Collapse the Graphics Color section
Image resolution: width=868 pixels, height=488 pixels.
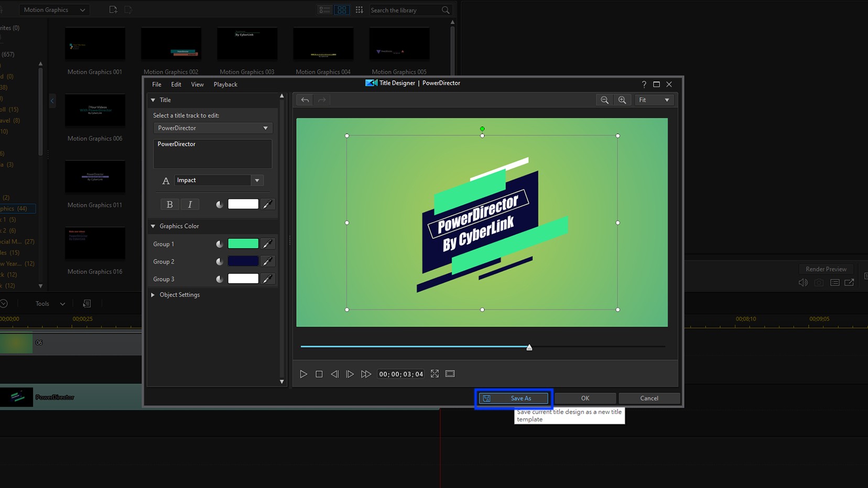tap(153, 226)
